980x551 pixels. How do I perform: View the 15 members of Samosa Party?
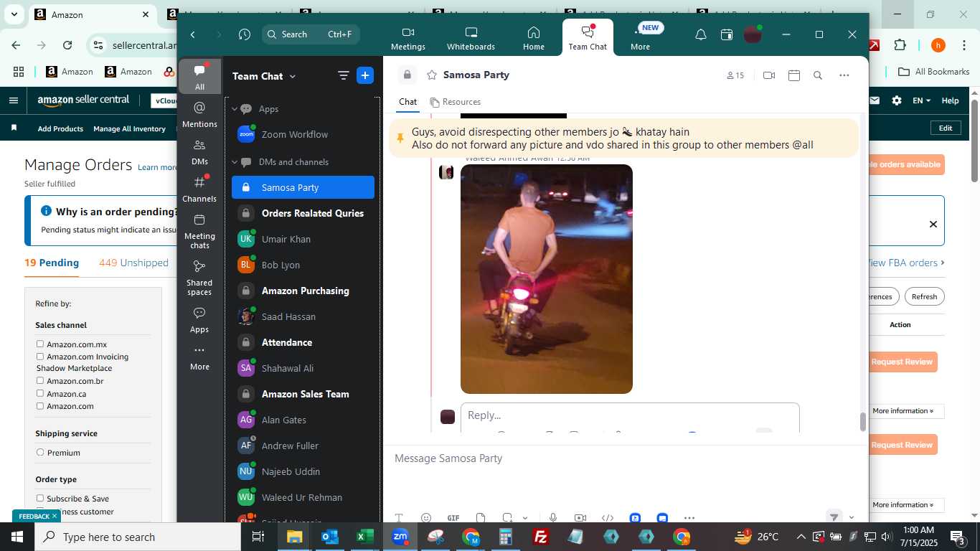click(735, 75)
